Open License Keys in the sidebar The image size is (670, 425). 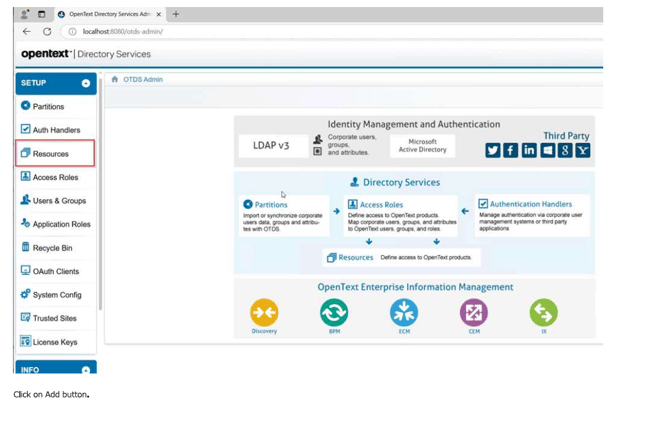[x=54, y=342]
